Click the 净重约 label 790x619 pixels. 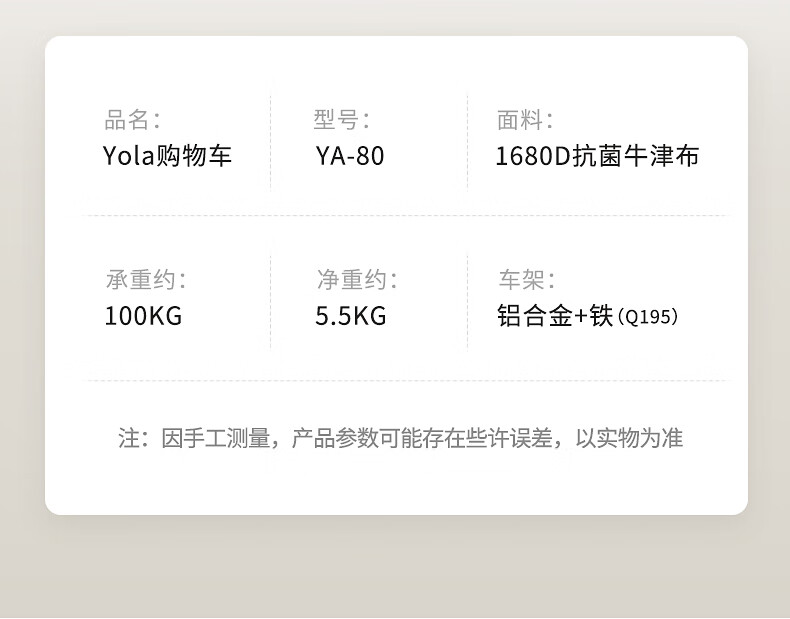[x=356, y=280]
